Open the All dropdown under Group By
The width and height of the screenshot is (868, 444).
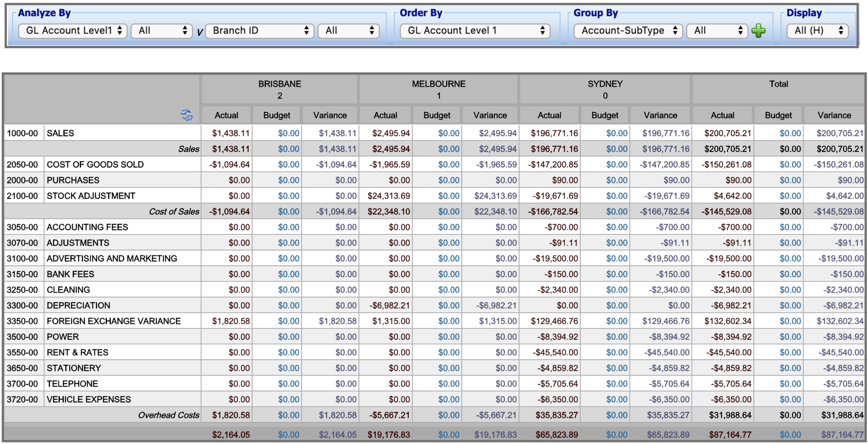point(717,31)
